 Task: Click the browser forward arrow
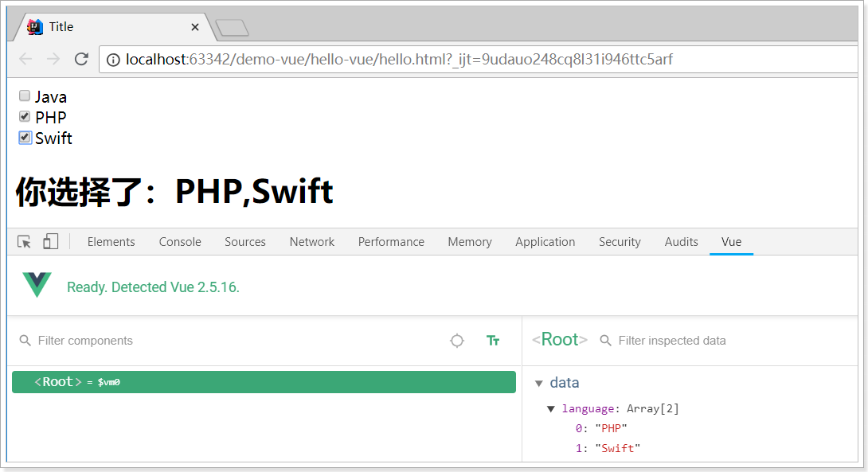coord(53,59)
